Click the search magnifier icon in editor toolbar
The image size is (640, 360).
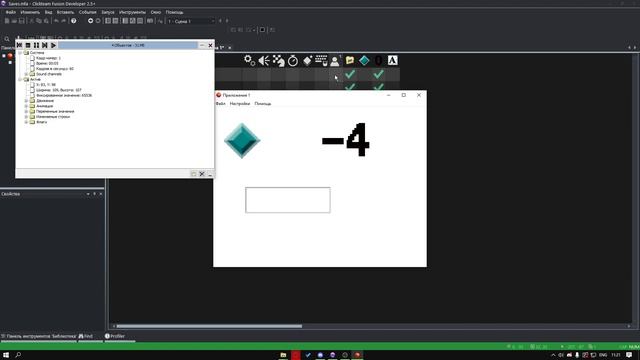pyautogui.click(x=7, y=39)
